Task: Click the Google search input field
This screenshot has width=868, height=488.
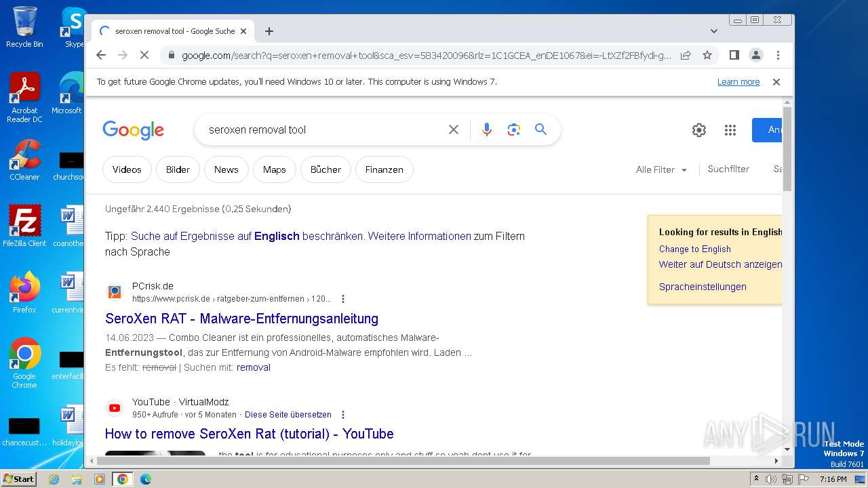Action: 324,129
